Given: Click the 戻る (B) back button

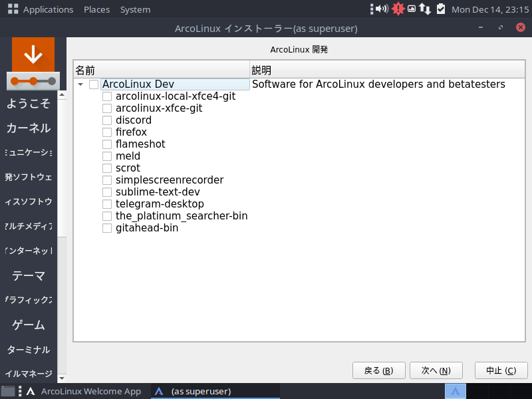Looking at the screenshot, I should 378,370.
